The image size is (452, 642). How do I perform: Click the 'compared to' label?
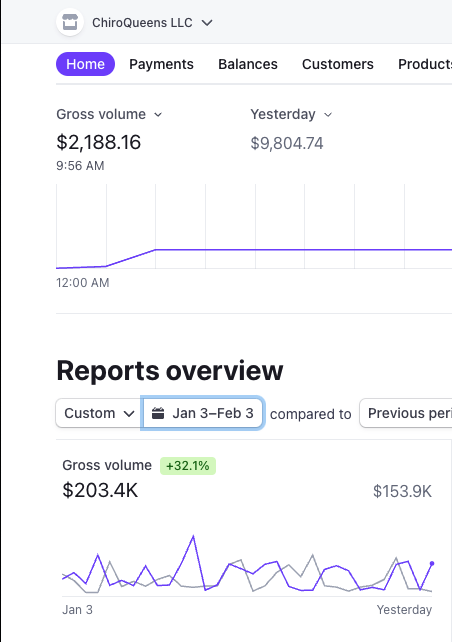(311, 414)
